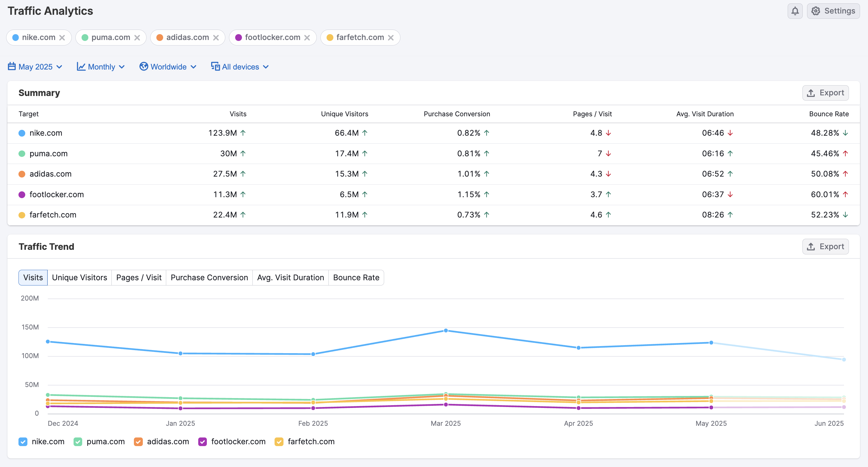Click the monthly trend chart icon
Image resolution: width=868 pixels, height=467 pixels.
[81, 67]
